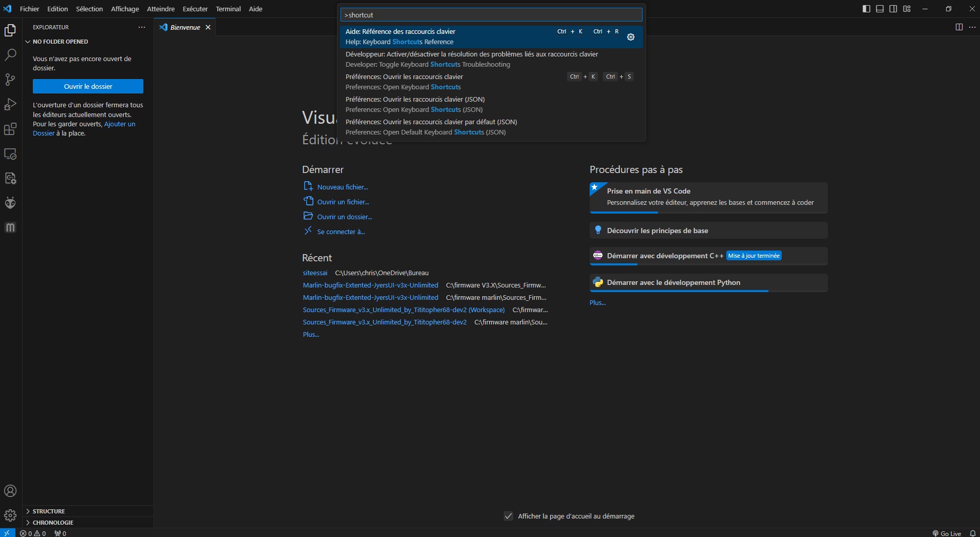The height and width of the screenshot is (537, 980).
Task: Open the Exécuter menu
Action: [x=195, y=9]
